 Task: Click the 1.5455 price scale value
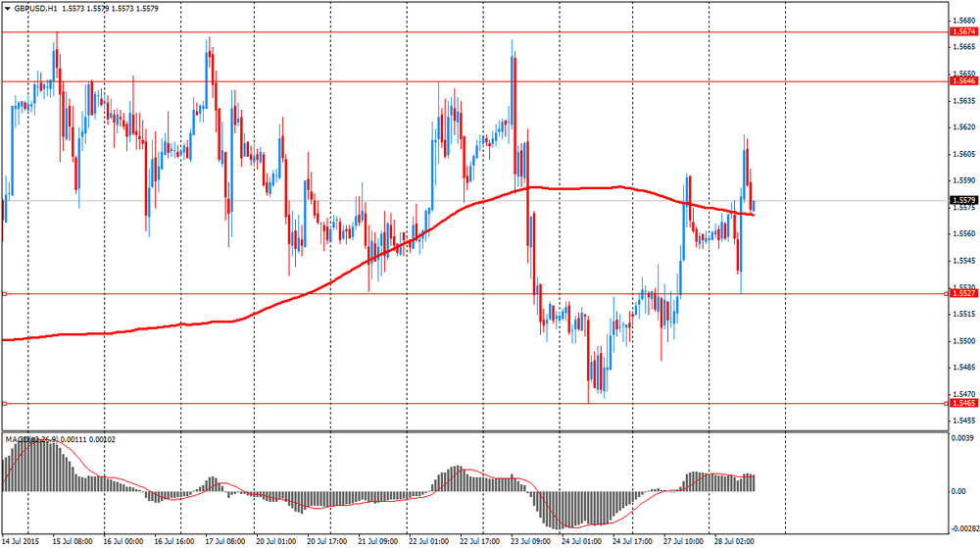tap(963, 421)
